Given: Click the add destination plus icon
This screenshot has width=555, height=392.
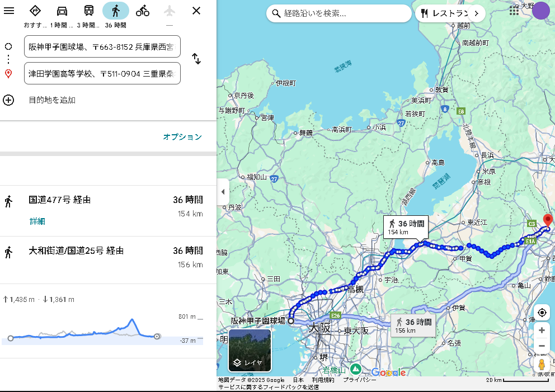Looking at the screenshot, I should (8, 100).
